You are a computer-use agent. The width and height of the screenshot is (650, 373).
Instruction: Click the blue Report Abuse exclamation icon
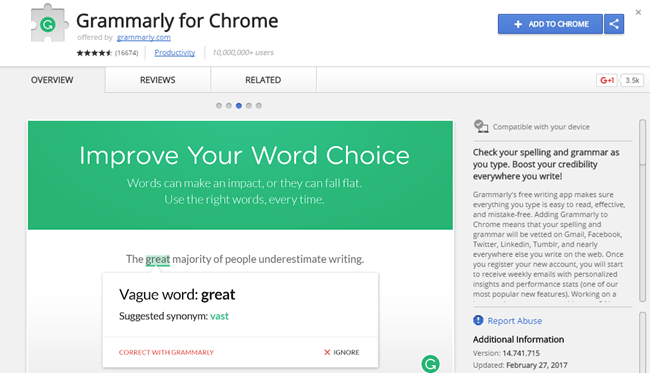pyautogui.click(x=478, y=320)
